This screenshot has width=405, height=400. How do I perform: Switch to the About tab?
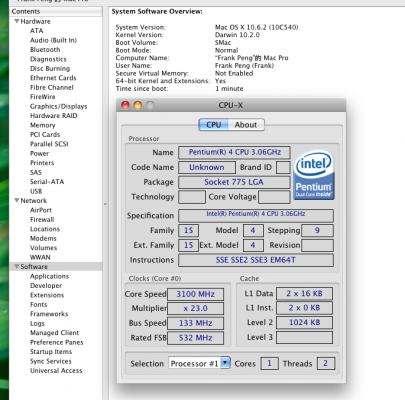(x=246, y=125)
